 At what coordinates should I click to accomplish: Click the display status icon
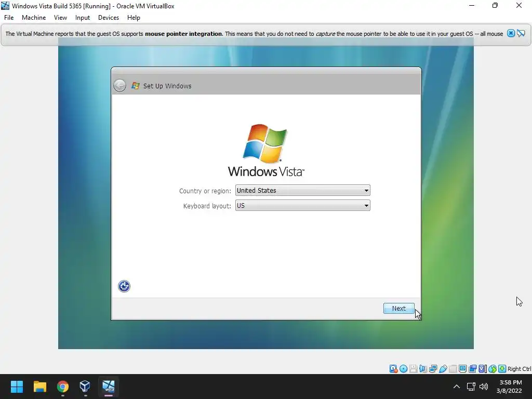[x=462, y=369]
